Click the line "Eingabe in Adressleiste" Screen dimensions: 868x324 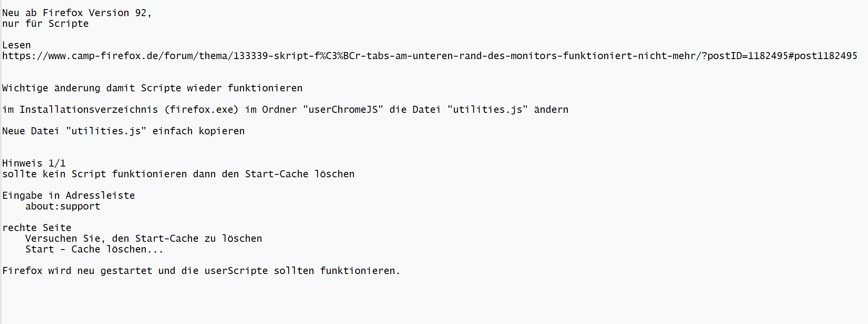(69, 195)
